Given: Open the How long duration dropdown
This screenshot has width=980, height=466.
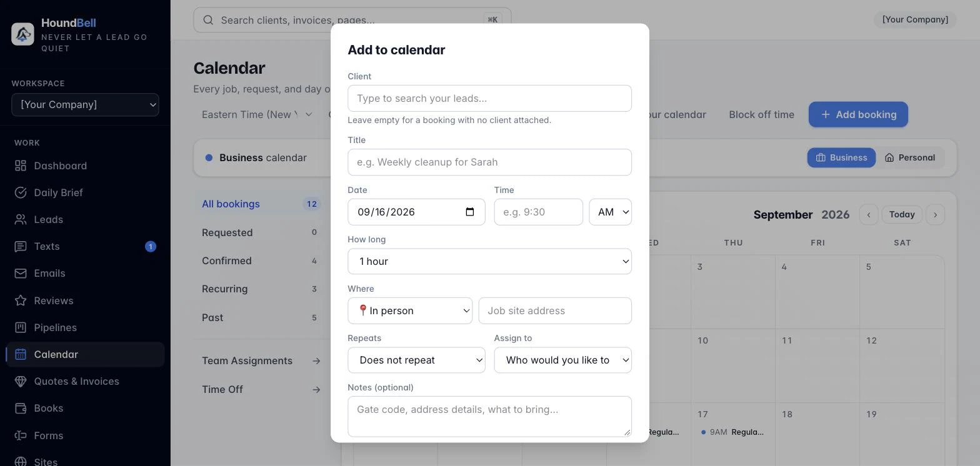Looking at the screenshot, I should (489, 261).
